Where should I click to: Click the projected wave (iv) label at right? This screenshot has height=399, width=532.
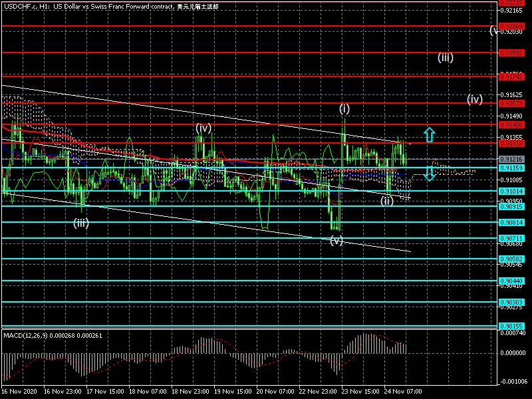pos(474,100)
